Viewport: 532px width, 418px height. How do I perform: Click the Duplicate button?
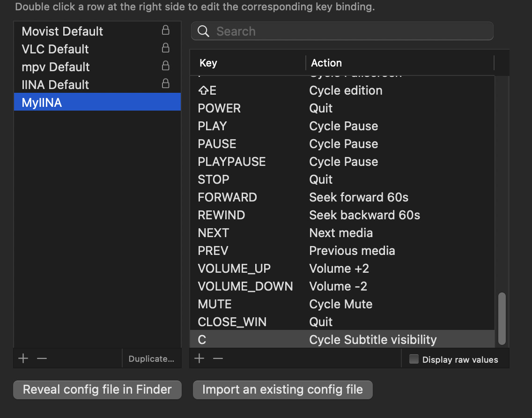(x=151, y=359)
